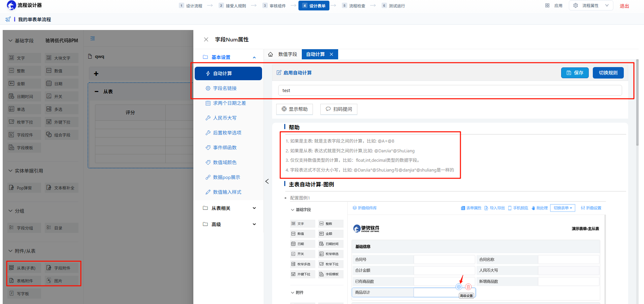Select step 4 设计表单
Viewport: 644px width, 304px height.
click(x=314, y=6)
